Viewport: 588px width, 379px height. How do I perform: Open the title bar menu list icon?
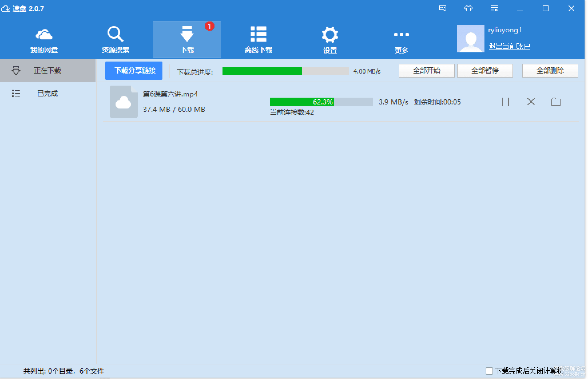(x=494, y=8)
